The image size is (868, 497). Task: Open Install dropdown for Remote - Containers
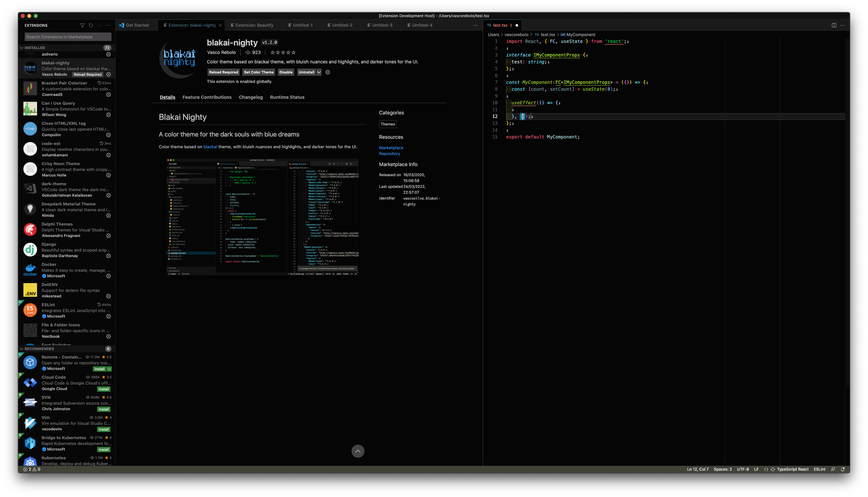click(x=109, y=369)
